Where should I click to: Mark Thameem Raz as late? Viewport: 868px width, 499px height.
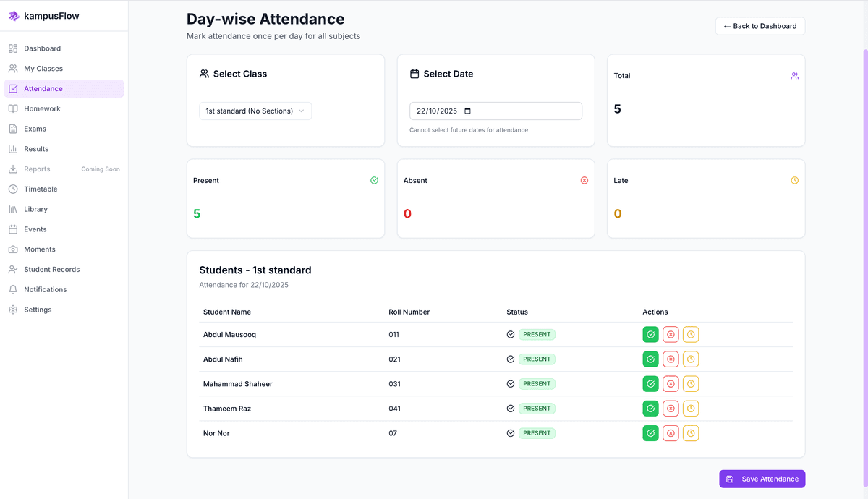(x=691, y=408)
